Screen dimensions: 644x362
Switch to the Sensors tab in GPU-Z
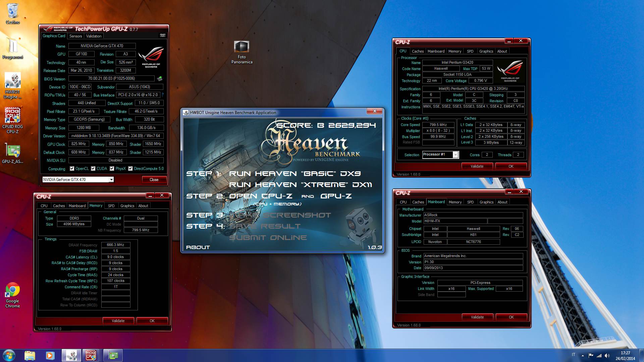pos(76,36)
